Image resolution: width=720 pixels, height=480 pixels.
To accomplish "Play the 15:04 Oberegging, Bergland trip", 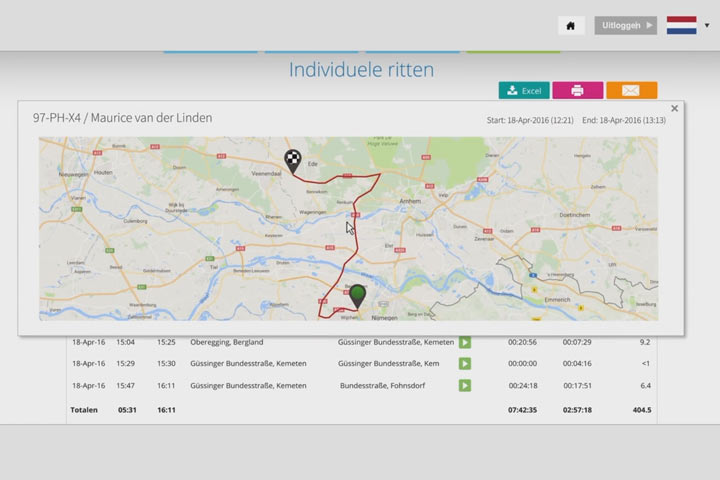I will (x=465, y=342).
